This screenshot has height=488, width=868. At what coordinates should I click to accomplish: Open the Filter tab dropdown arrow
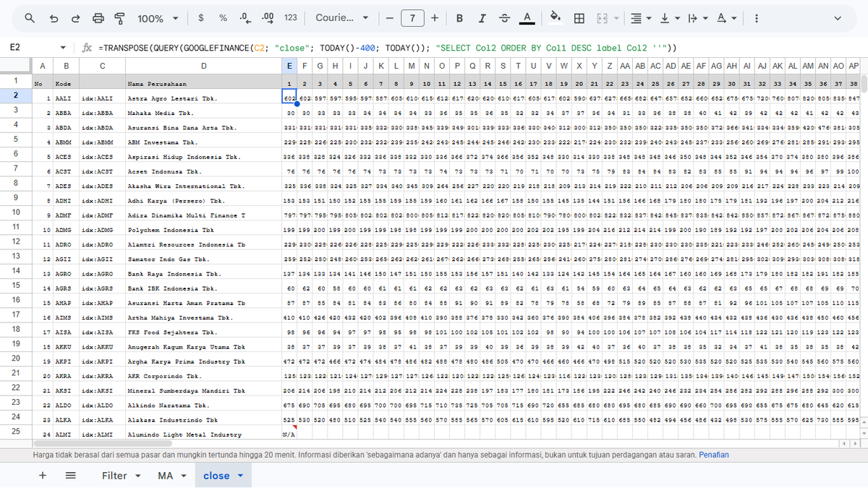click(x=137, y=476)
